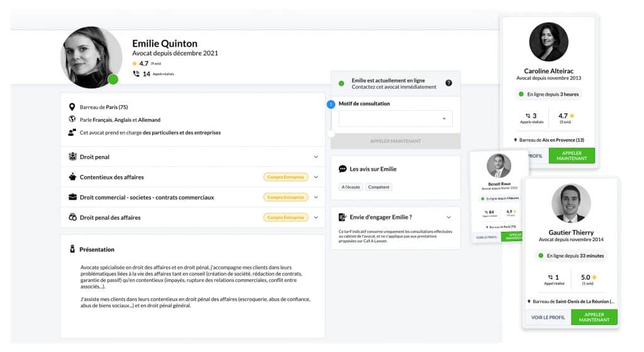Viewport: 644px width, 352px height.
Task: Click the Caroline Alteirac name
Action: tap(548, 71)
